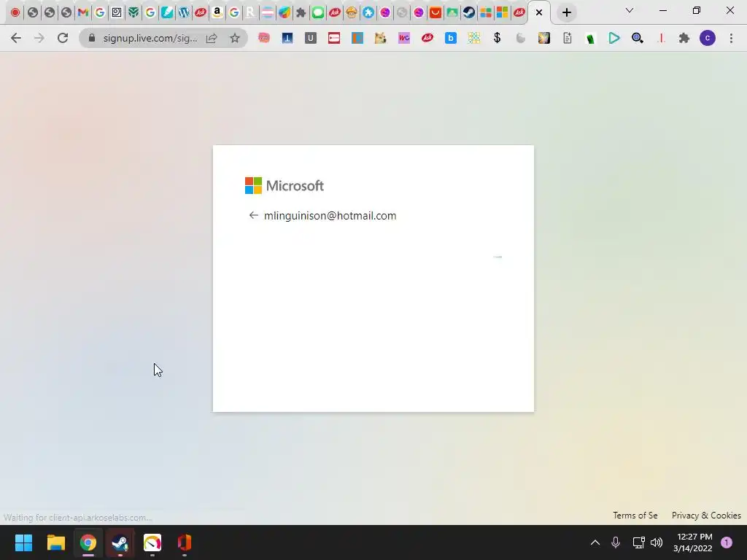Switch to the mushroom icon tab

[351, 12]
